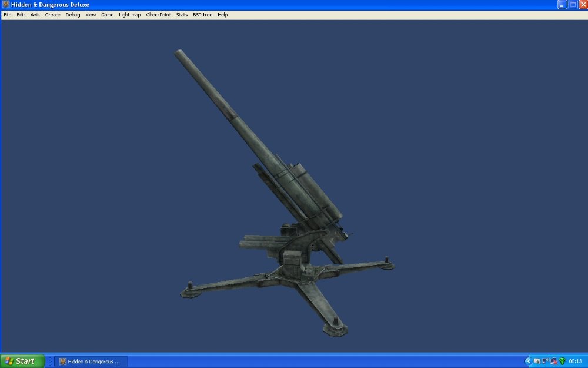588x368 pixels.
Task: Open the disconnected network tray icon
Action: [554, 362]
